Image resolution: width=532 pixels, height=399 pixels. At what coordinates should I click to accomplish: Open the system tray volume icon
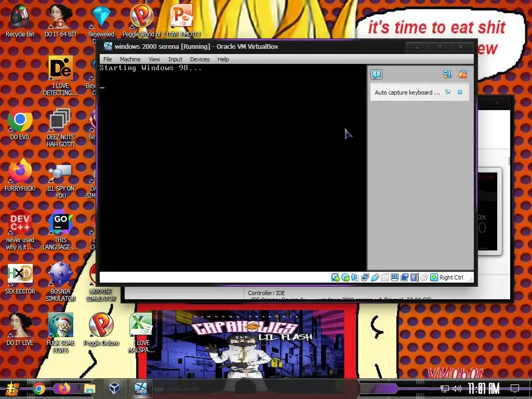(457, 389)
